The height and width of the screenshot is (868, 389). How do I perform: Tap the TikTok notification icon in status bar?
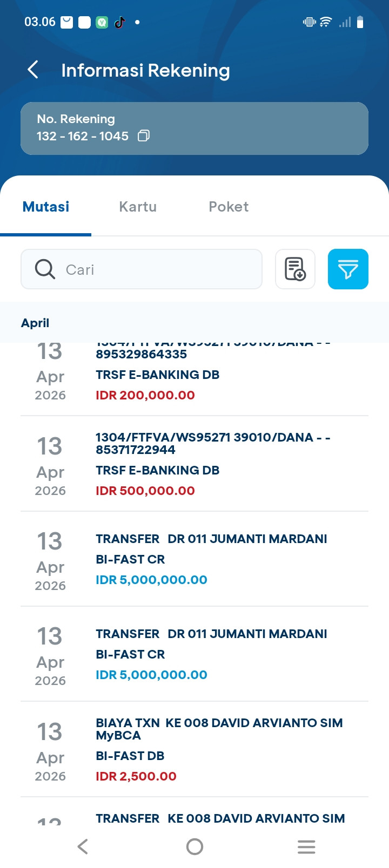pos(120,22)
